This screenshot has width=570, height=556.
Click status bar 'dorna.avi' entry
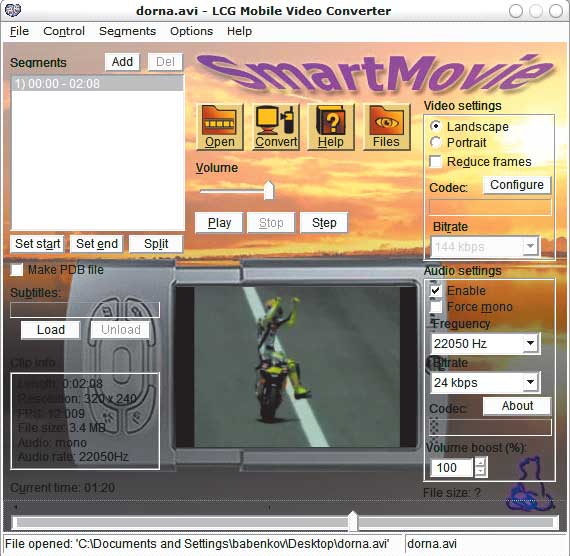[x=432, y=544]
